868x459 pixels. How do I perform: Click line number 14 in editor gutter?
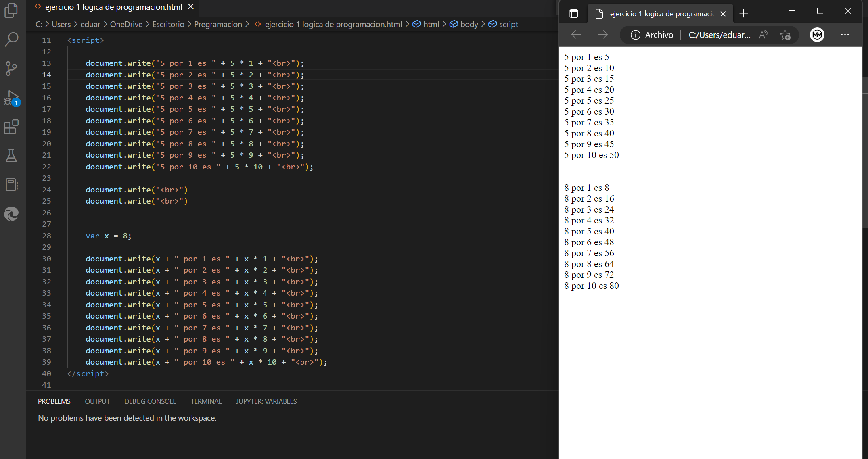[x=47, y=75]
